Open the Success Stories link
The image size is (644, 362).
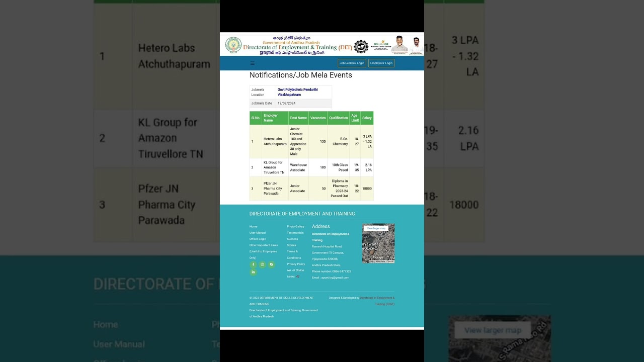coord(292,242)
